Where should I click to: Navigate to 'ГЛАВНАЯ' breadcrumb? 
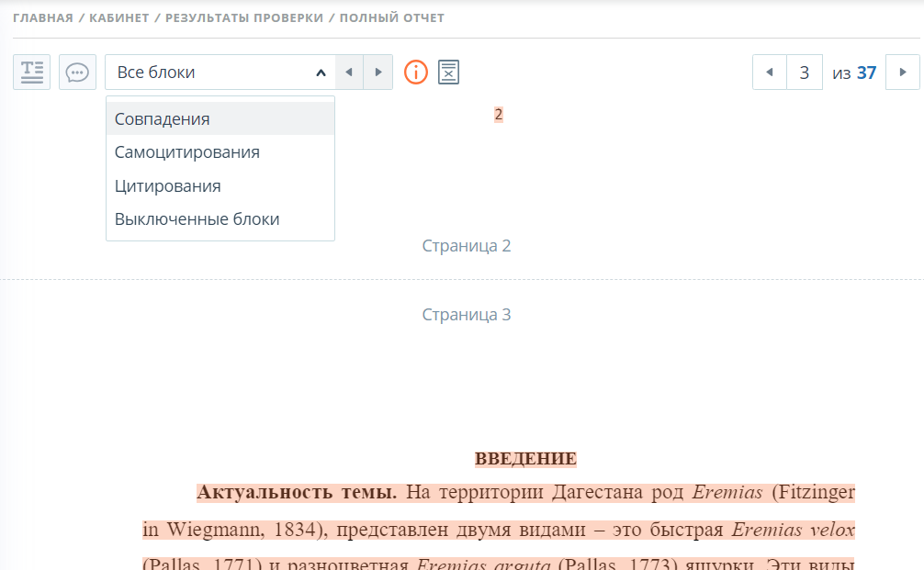point(43,18)
